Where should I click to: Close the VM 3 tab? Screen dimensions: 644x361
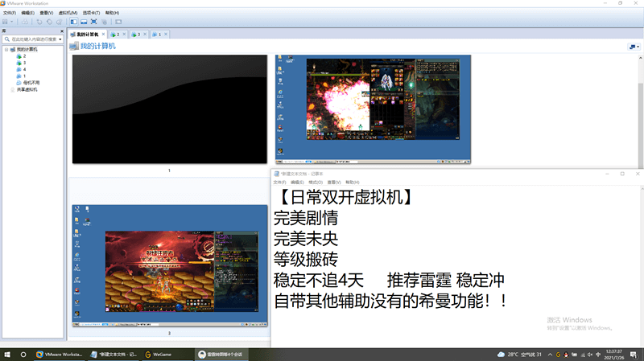tap(145, 34)
